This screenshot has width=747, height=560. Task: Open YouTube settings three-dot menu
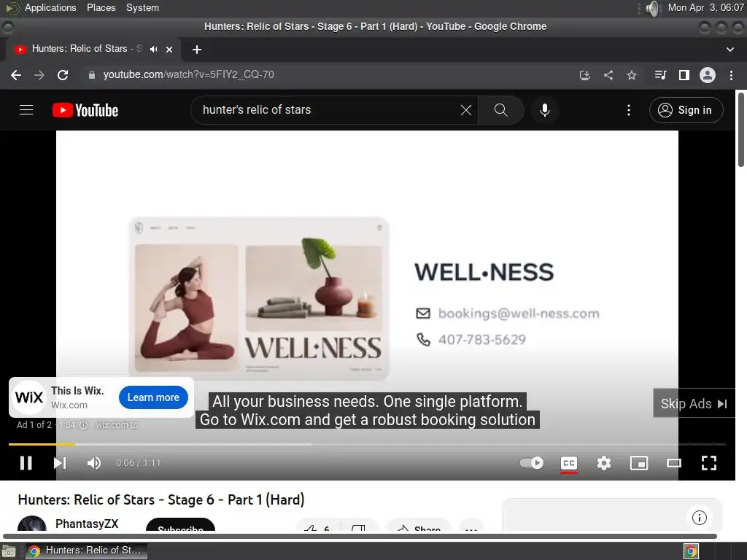pyautogui.click(x=628, y=110)
